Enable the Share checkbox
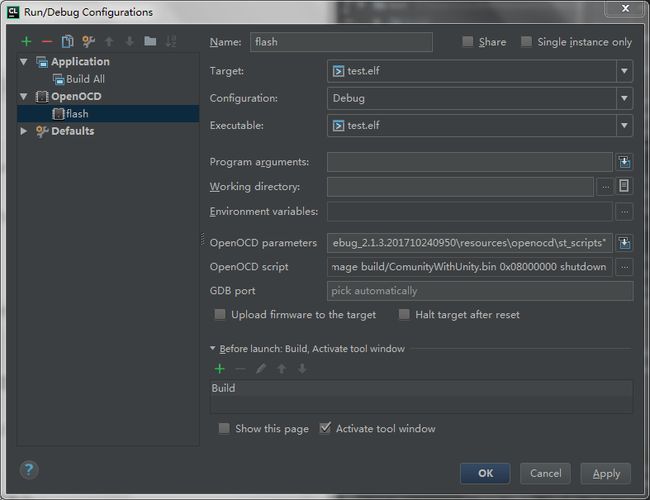The image size is (650, 500). [x=468, y=41]
